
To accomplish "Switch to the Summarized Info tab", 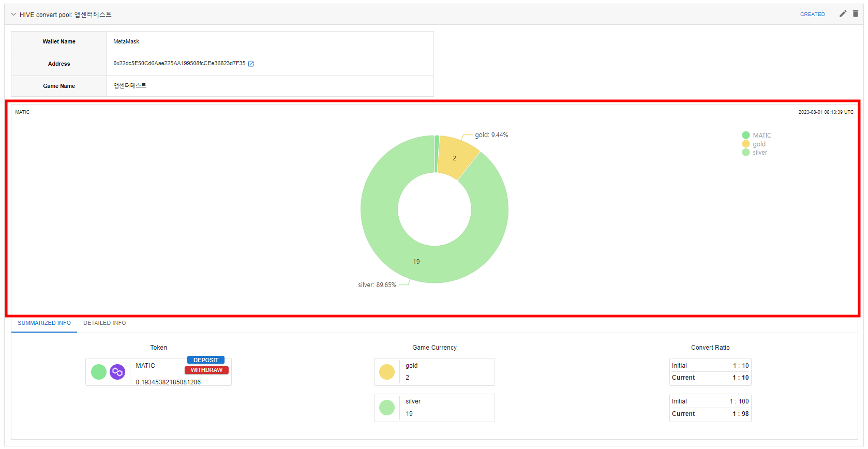I will 44,323.
